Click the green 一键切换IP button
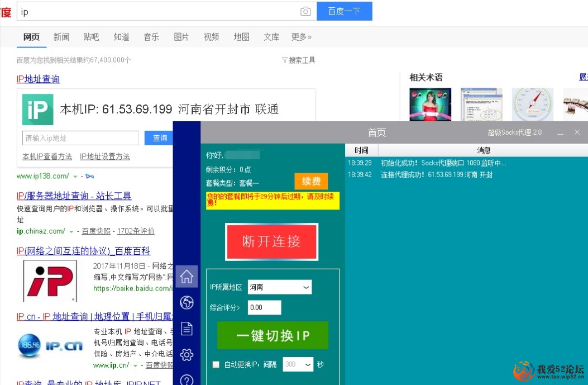The image size is (588, 385). (273, 335)
